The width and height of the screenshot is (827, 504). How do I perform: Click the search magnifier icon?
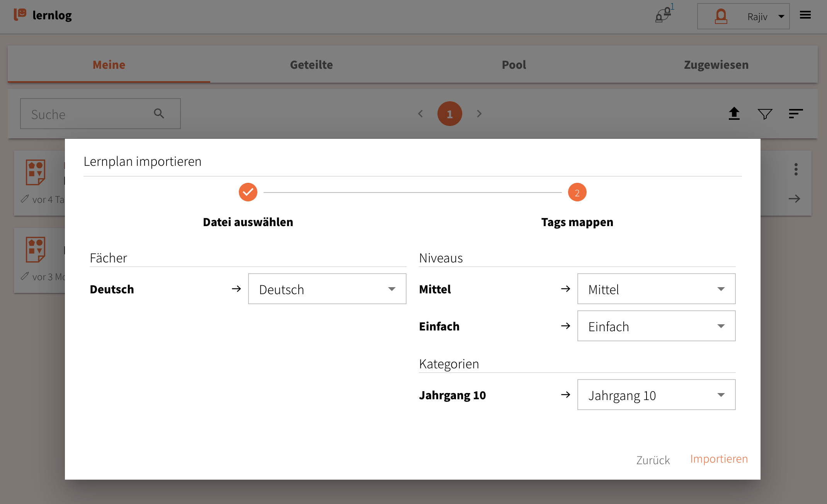pyautogui.click(x=159, y=113)
